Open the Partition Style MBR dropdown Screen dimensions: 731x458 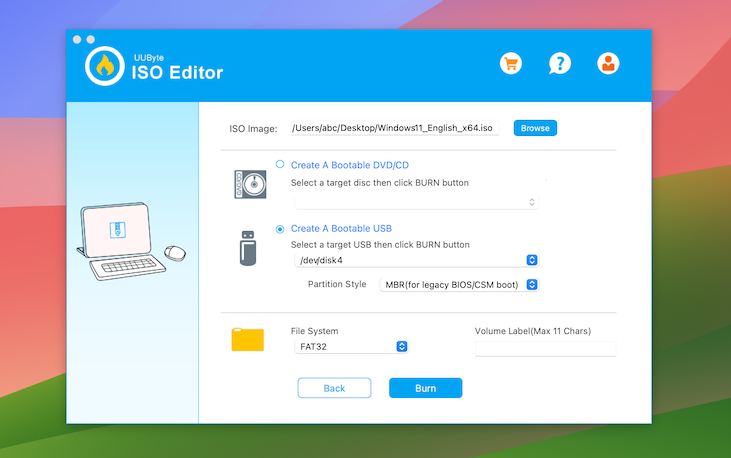[x=459, y=285]
